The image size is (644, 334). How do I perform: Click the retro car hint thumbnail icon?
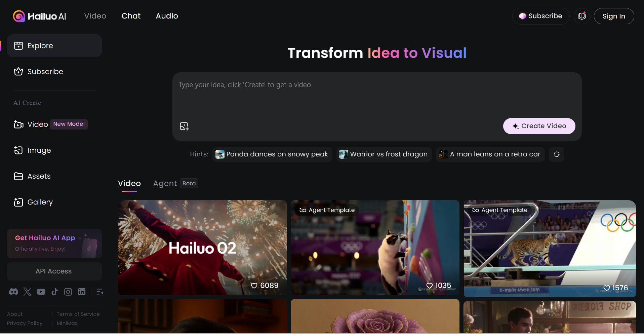tap(443, 154)
